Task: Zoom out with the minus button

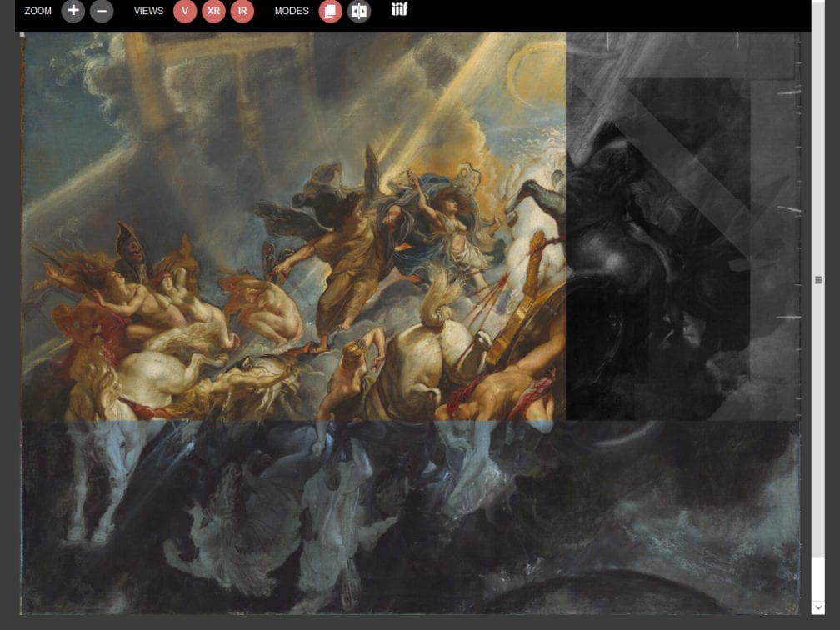Action: (102, 11)
